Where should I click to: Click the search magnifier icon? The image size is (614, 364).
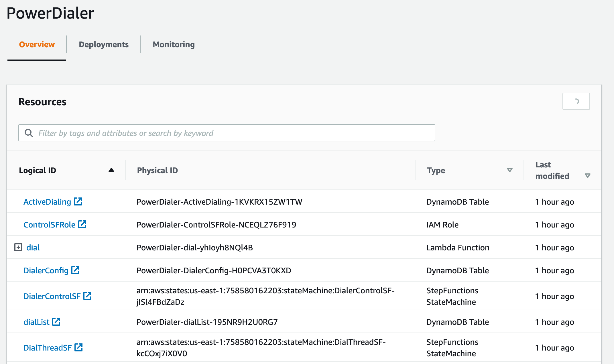coord(29,133)
